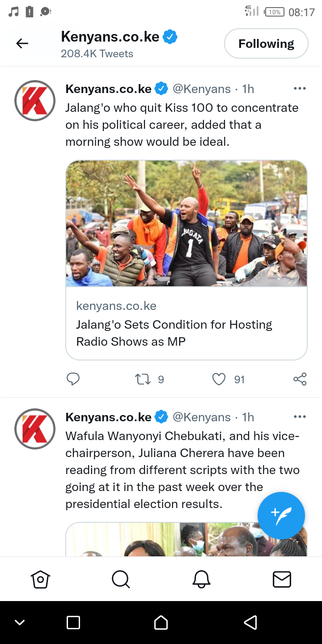Open more options on the Chebukati tweet

(x=300, y=417)
